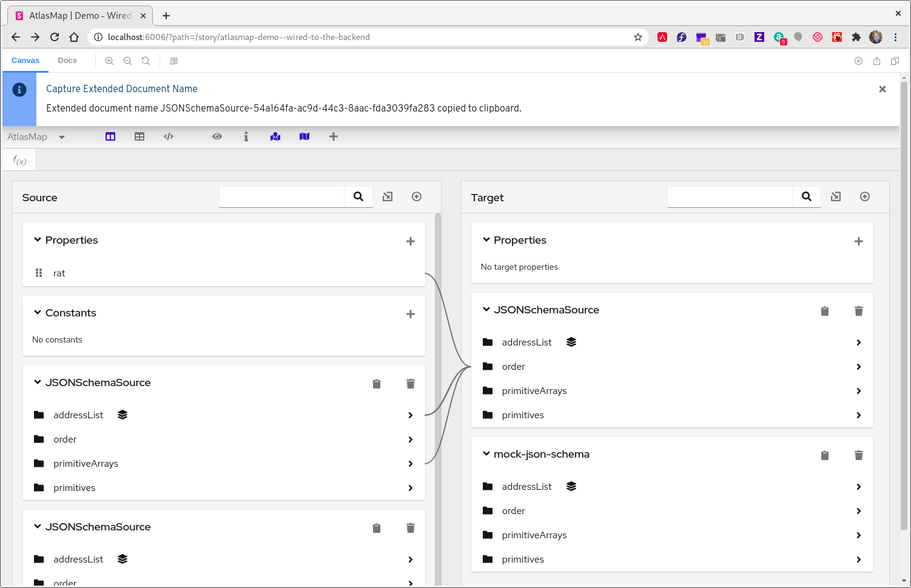Dismiss the Capture Extended Document Name notification
Viewport: 911px width, 588px height.
point(882,89)
